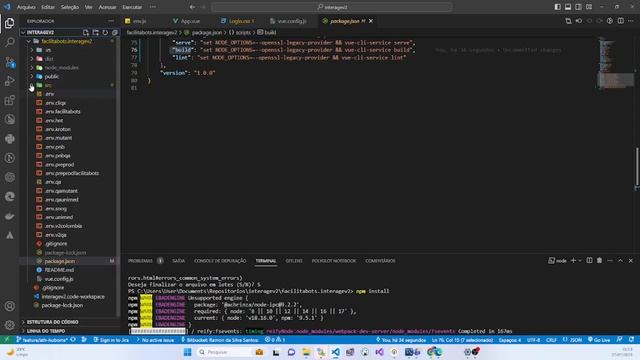Toggle Go Live server in status bar
640x360 pixels.
(x=599, y=340)
